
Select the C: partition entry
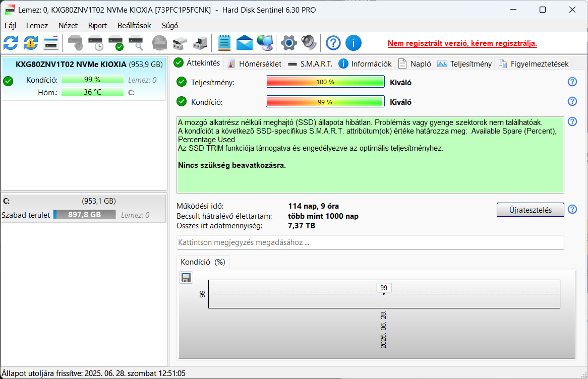(84, 208)
